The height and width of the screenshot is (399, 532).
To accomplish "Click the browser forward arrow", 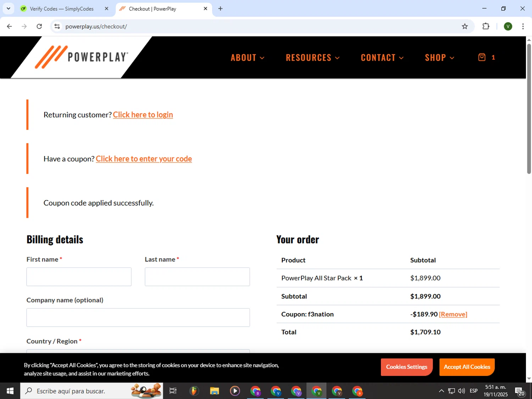I will pos(24,26).
